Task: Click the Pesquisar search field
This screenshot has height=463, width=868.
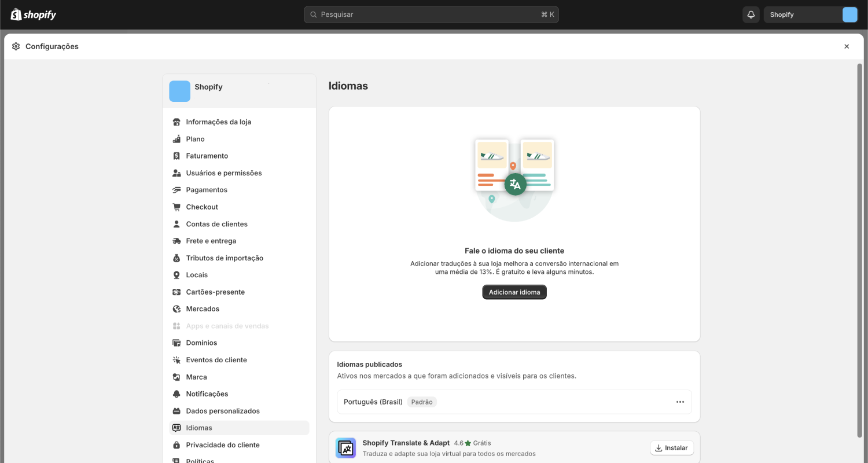Action: point(431,14)
